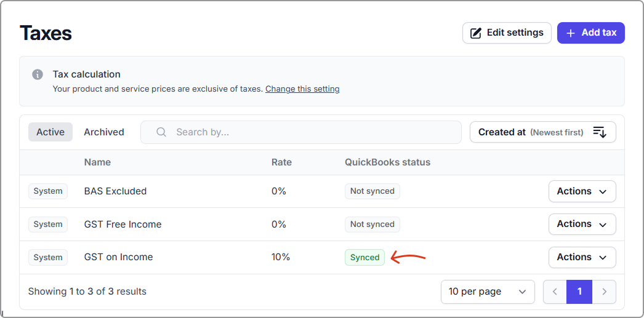This screenshot has height=318, width=644.
Task: Click the search magnifier icon
Action: point(161,132)
